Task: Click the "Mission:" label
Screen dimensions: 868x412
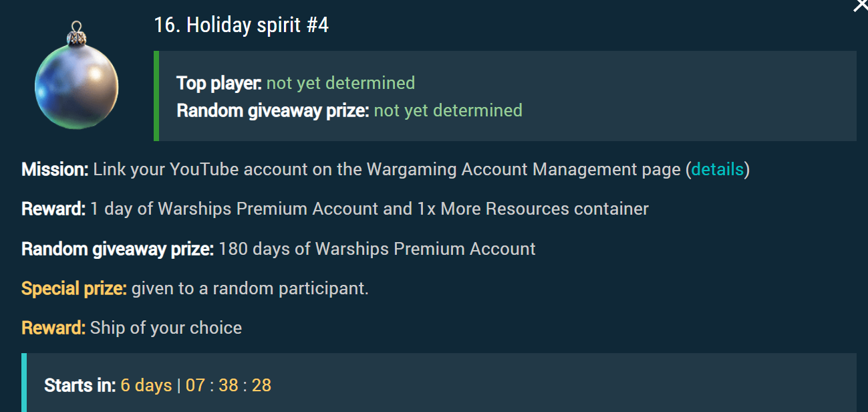Action: [55, 170]
